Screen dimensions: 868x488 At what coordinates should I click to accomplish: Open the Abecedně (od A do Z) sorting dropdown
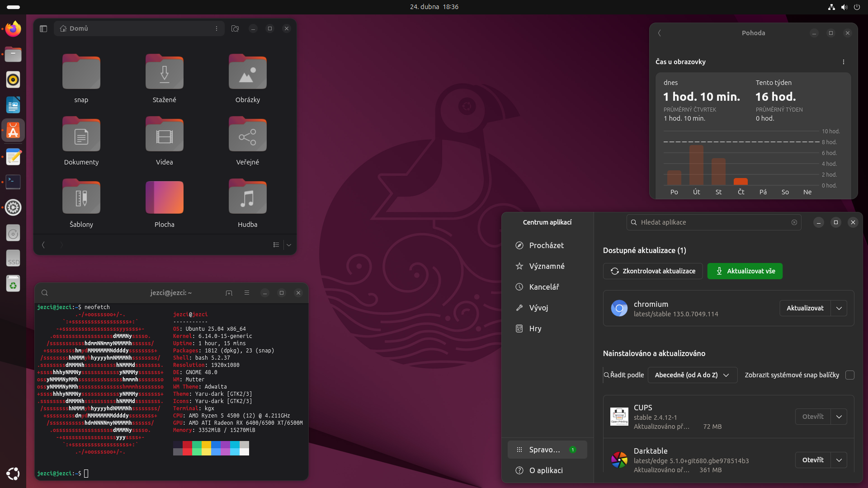[x=692, y=375]
